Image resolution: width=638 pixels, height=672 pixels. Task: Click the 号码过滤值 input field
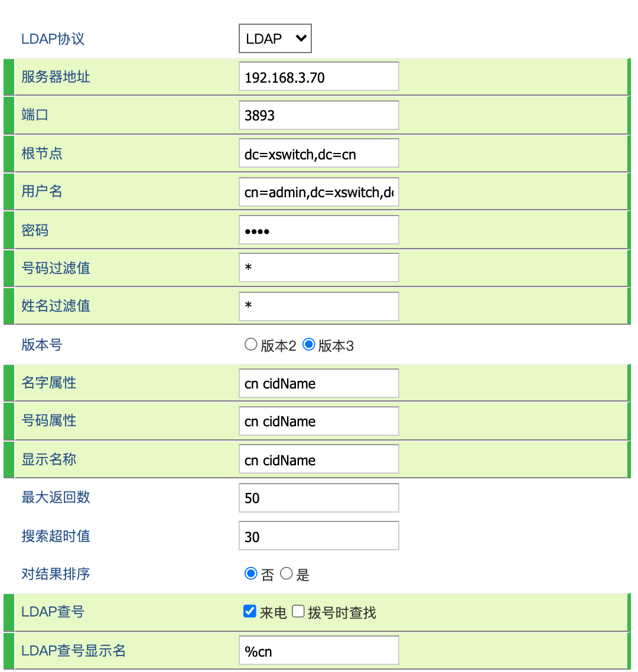318,268
